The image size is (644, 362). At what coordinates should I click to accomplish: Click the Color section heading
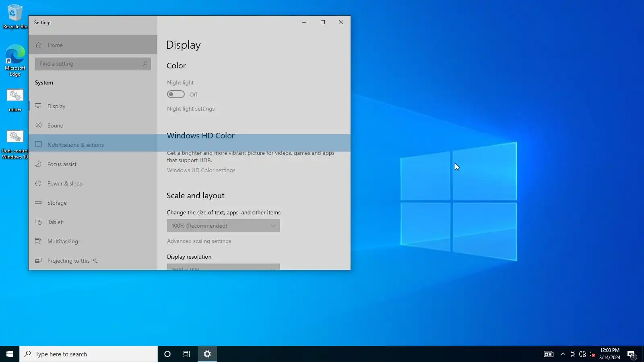(176, 66)
